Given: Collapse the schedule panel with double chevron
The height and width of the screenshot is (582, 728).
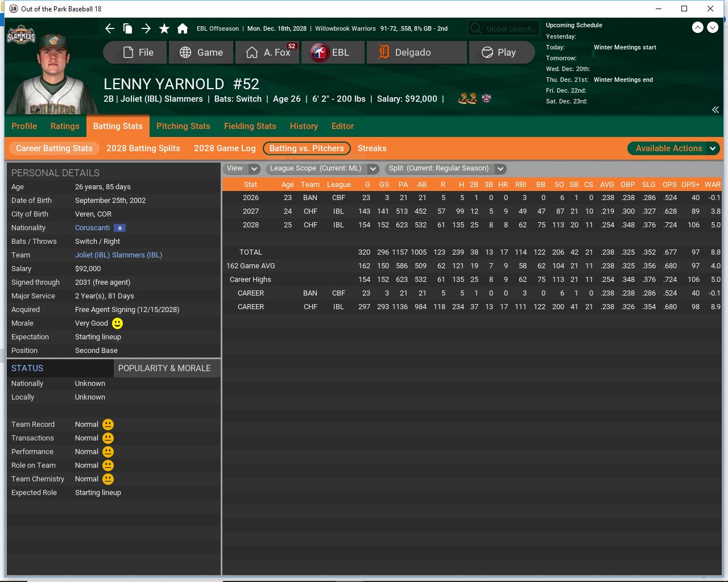Looking at the screenshot, I should tap(715, 110).
